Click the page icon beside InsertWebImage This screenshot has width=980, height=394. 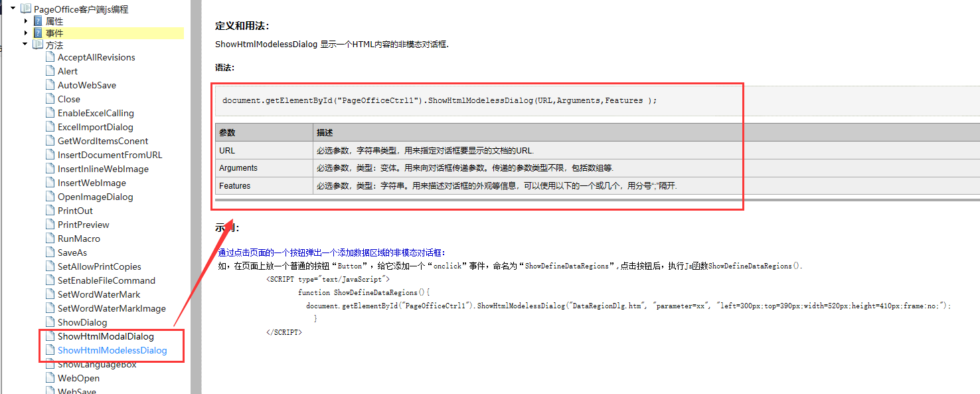click(50, 183)
